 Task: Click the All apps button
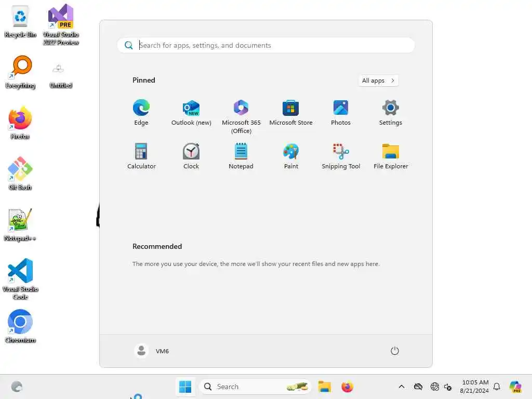click(378, 81)
